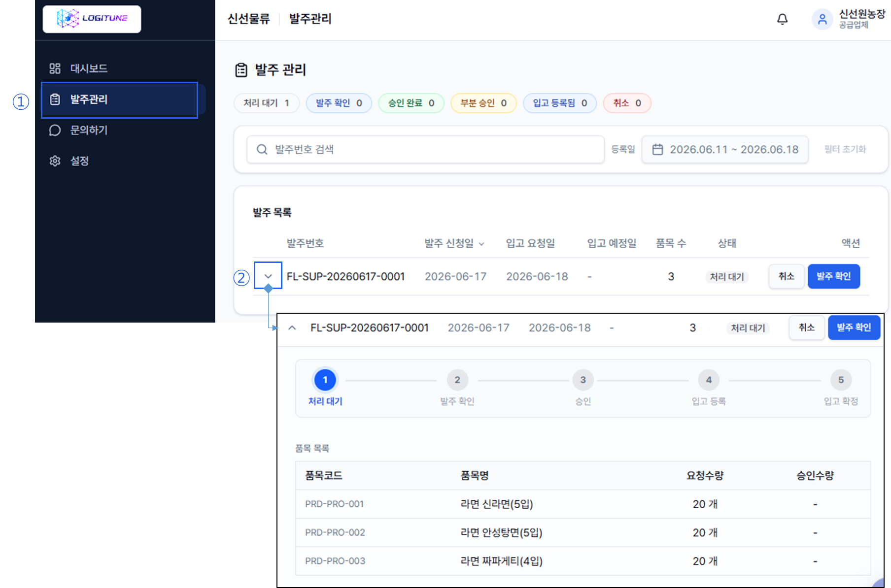Collapse the expanded FL-SUP-20260617-0001 detail row

click(292, 327)
